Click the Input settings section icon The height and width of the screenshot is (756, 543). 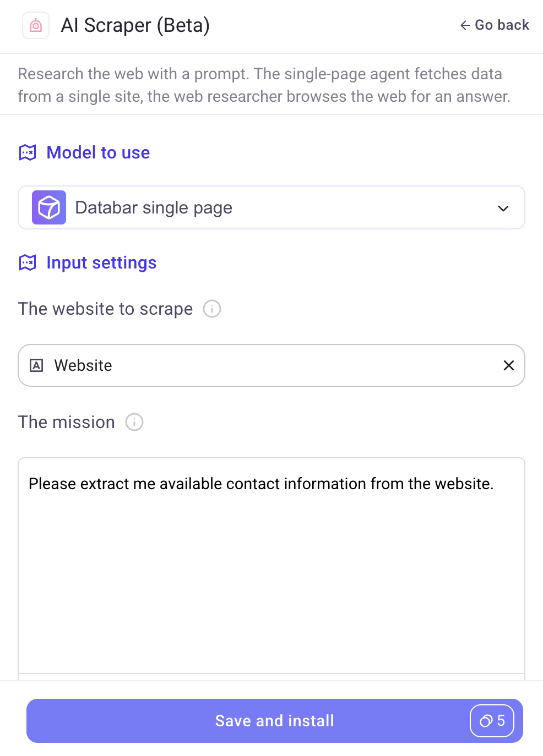(28, 262)
